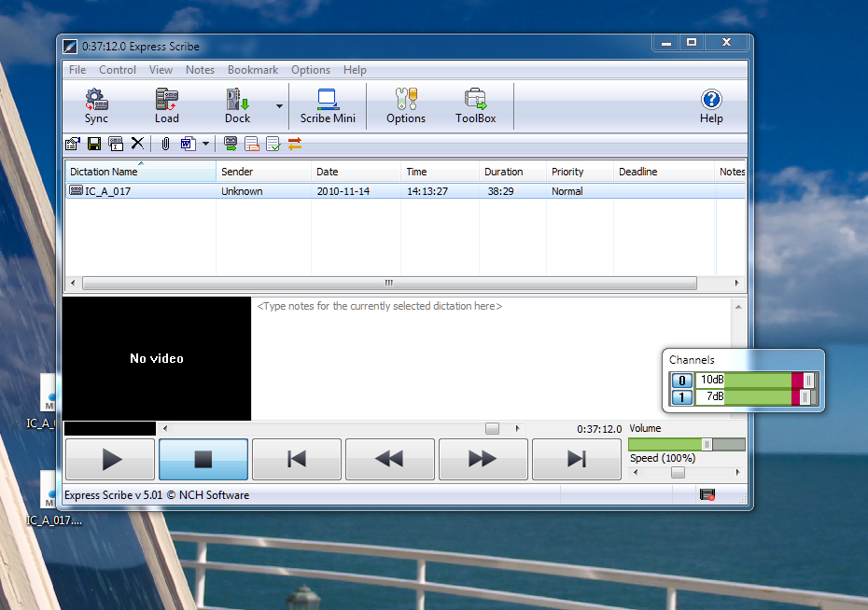
Task: Click the date cell 2010-11-14
Action: (x=343, y=191)
